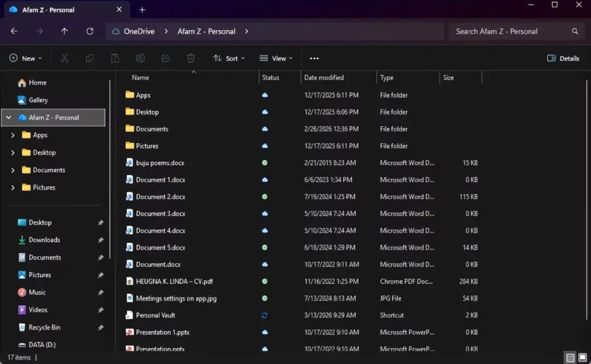Click the Copy toolbar icon
The width and height of the screenshot is (591, 364).
(90, 58)
